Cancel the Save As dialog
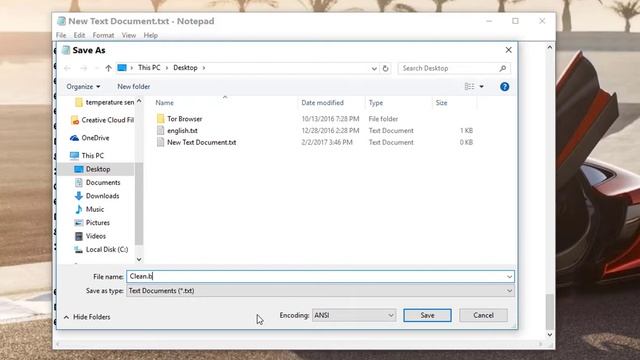This screenshot has width=640, height=360. tap(483, 315)
